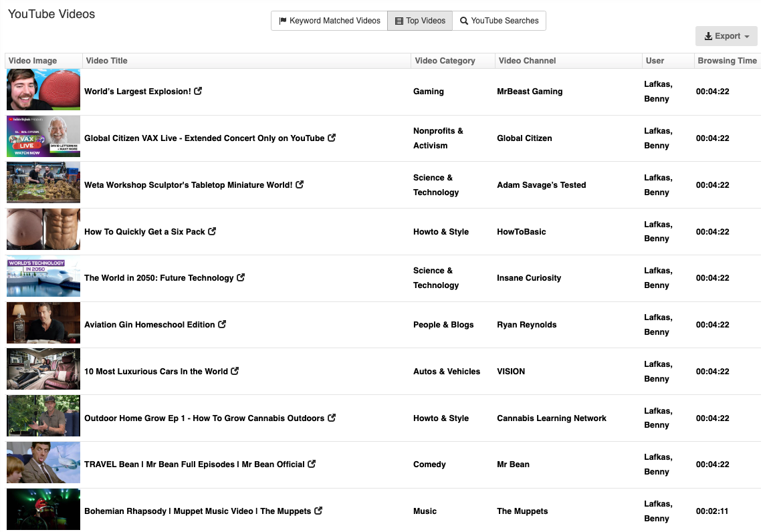Select the Video Category column header
This screenshot has width=769, height=532.
[x=445, y=61]
